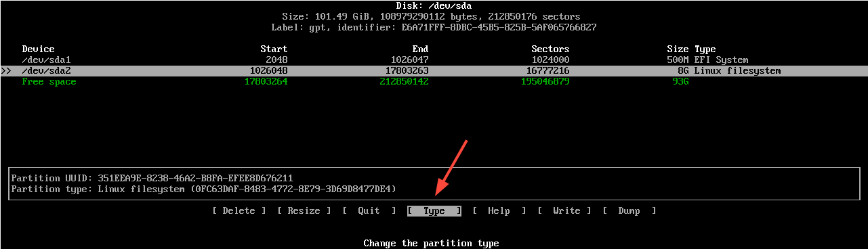This screenshot has width=868, height=249.
Task: Choose the Resize menu option
Action: coord(304,211)
